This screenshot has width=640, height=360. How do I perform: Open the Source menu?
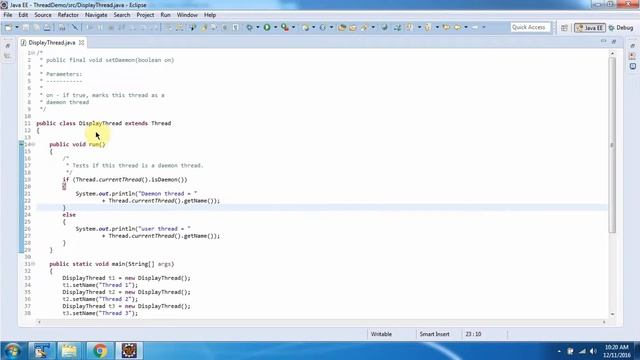coord(43,15)
